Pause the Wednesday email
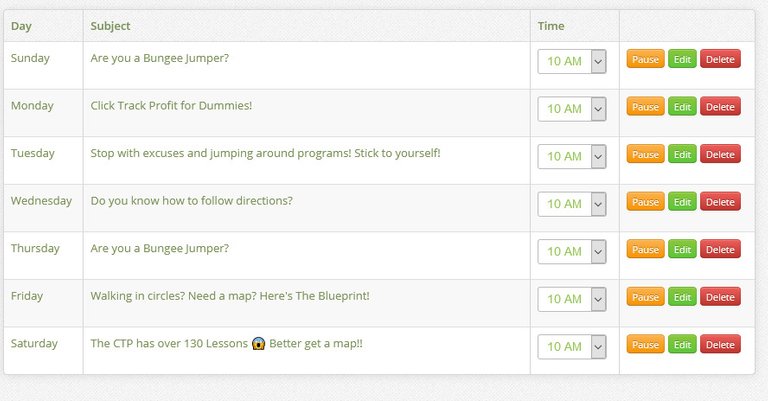 click(x=646, y=202)
